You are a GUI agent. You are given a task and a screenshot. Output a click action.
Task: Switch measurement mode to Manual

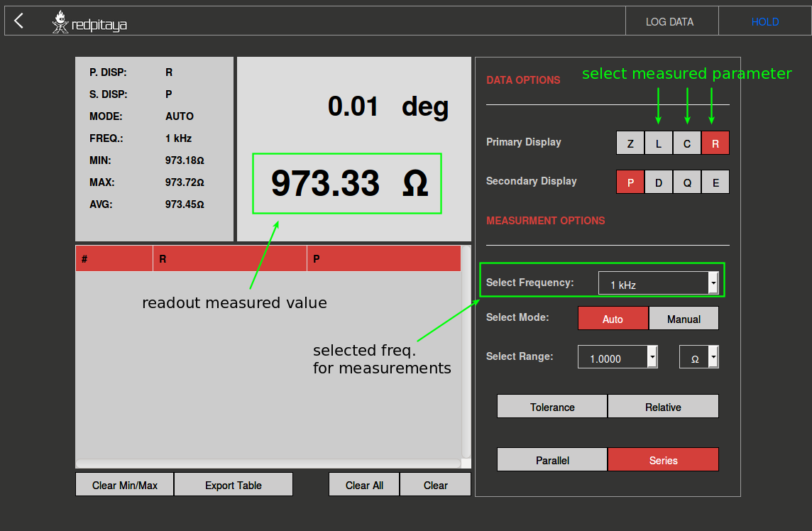[684, 318]
